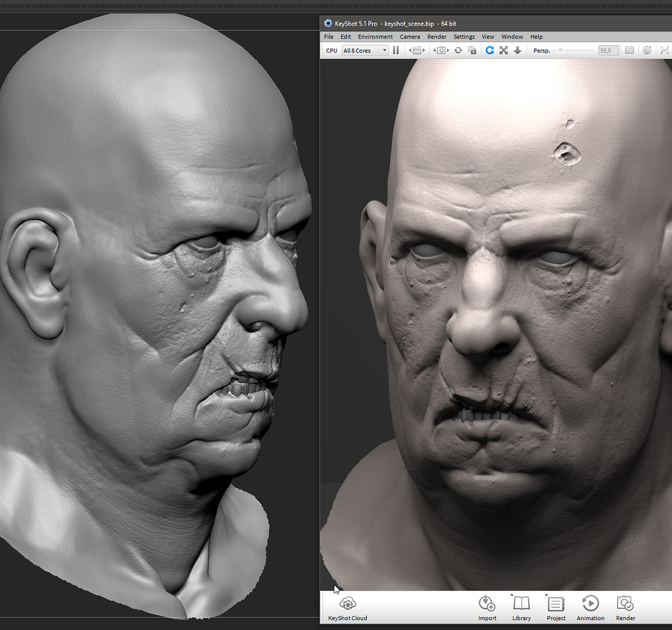Click the CPU label in toolbar
672x630 pixels.
coord(332,50)
